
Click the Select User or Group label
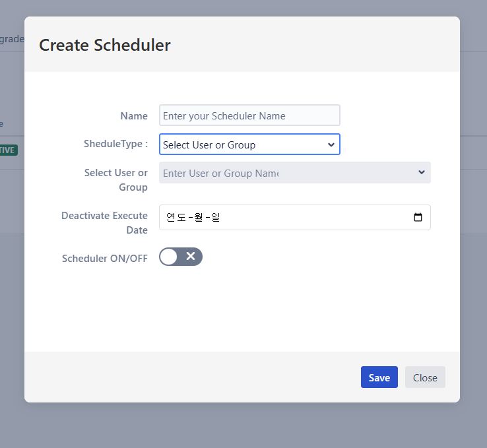(116, 179)
